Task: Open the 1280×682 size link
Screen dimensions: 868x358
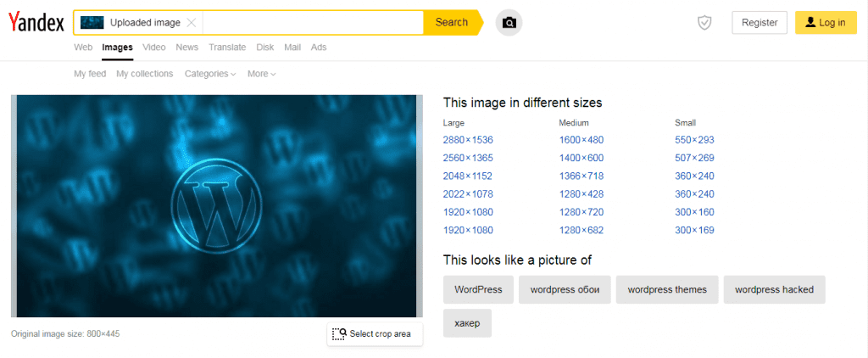Action: point(581,231)
